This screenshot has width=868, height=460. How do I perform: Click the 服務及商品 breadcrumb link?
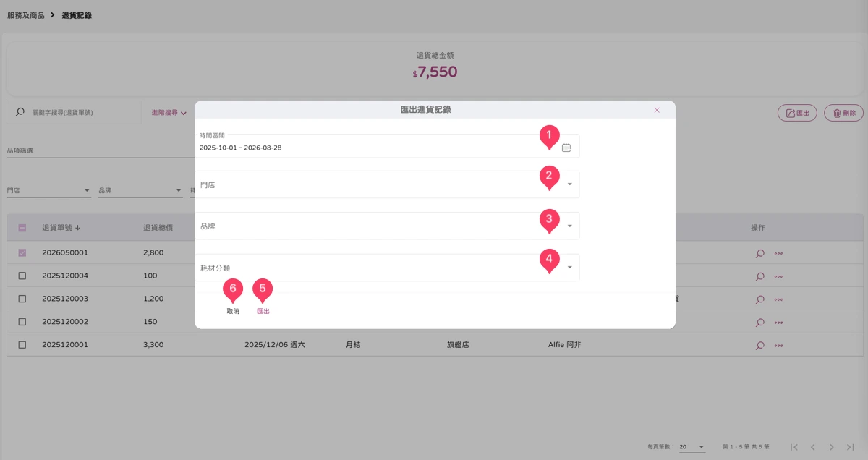[26, 15]
